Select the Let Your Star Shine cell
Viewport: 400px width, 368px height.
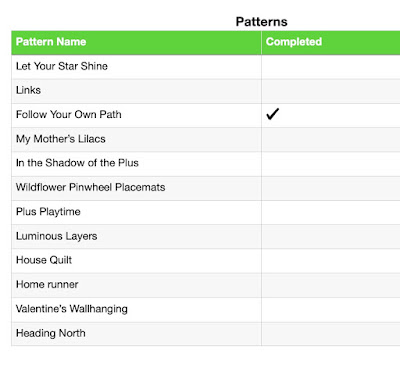136,67
